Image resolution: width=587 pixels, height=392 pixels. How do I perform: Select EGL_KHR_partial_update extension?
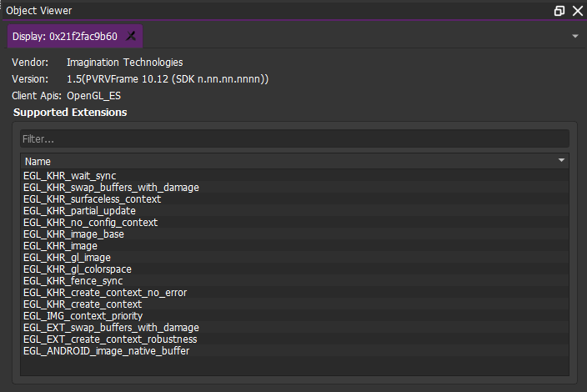click(x=294, y=211)
